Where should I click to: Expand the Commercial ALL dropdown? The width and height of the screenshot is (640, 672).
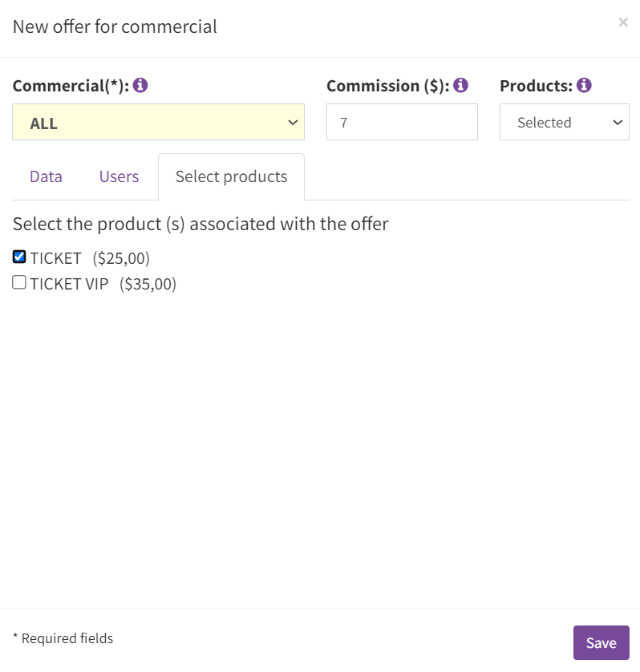click(158, 122)
